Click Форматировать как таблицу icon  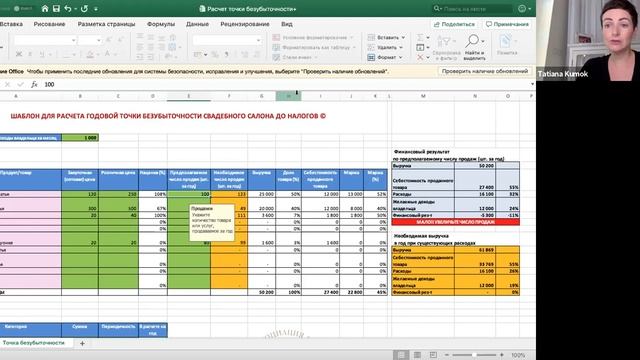(276, 47)
